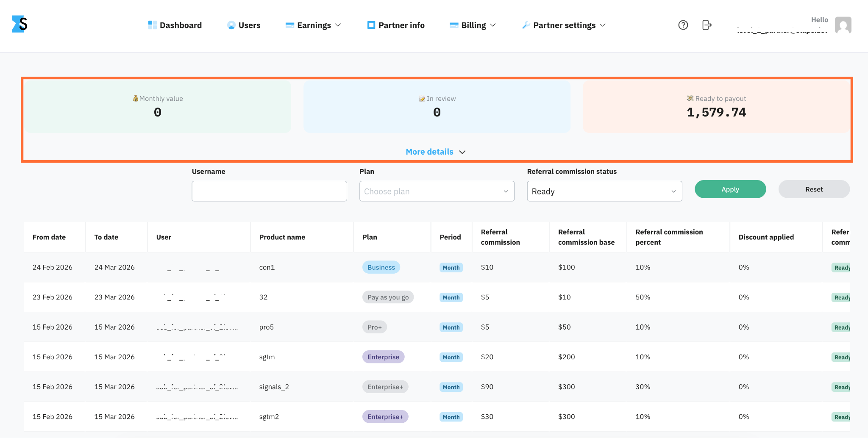Select the Ready to payout card
868x438 pixels.
click(716, 107)
